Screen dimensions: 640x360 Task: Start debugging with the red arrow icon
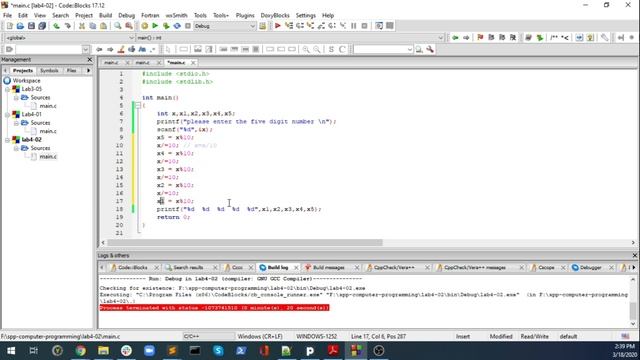pyautogui.click(x=278, y=26)
